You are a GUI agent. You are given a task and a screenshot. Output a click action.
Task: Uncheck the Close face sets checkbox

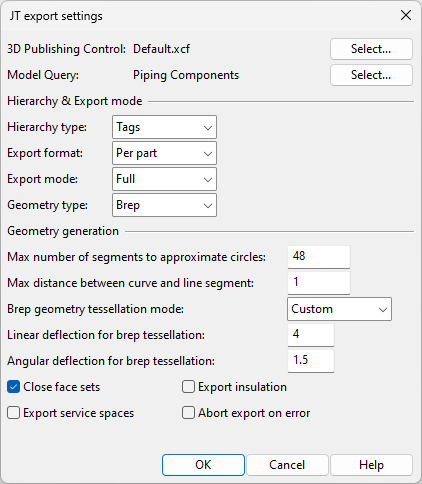(14, 387)
